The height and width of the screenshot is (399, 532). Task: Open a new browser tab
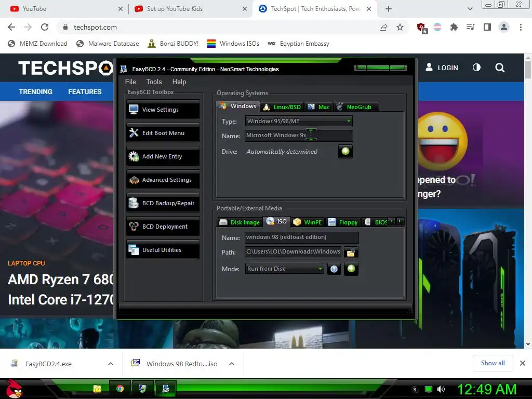tap(389, 9)
